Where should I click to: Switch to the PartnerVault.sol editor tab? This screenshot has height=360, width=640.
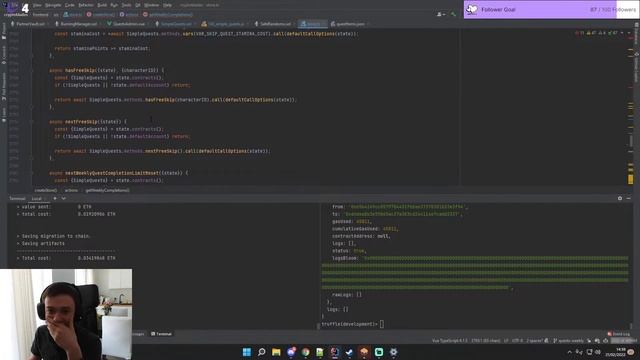(x=29, y=24)
